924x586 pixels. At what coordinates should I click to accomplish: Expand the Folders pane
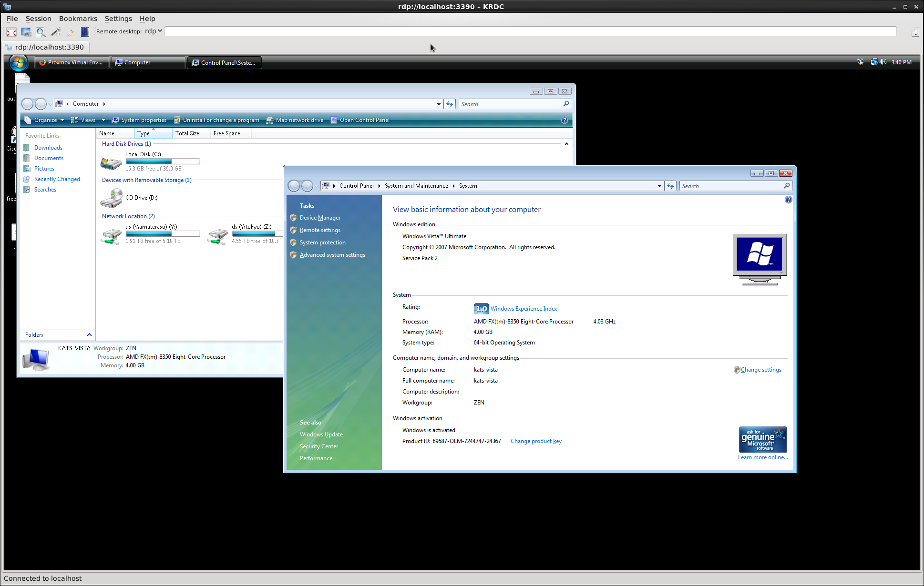(57, 335)
